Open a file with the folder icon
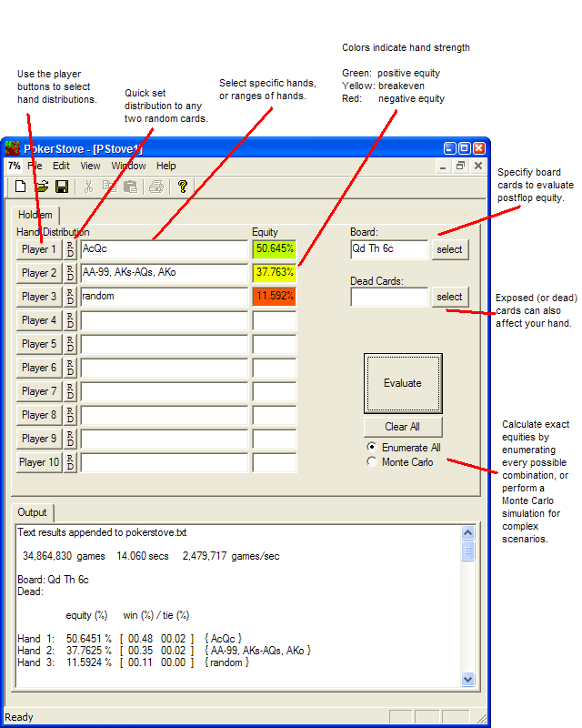Viewport: 582px width, 728px height. [x=41, y=187]
